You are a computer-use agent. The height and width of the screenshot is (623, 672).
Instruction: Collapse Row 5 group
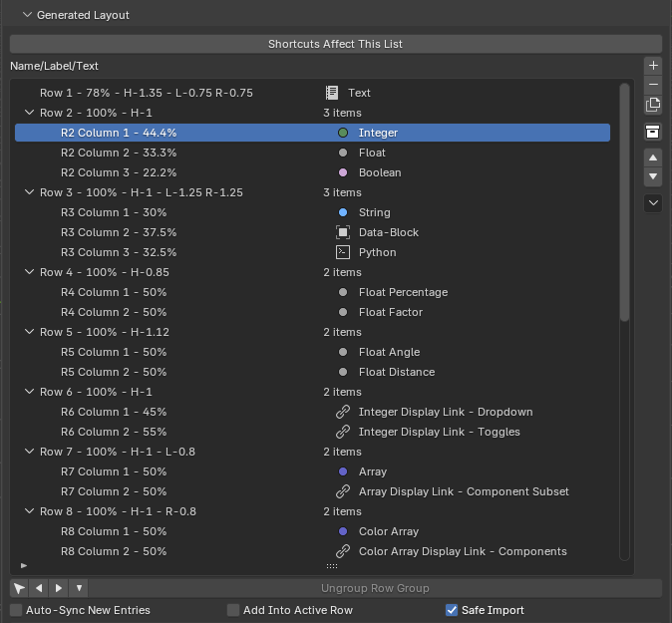click(x=29, y=332)
